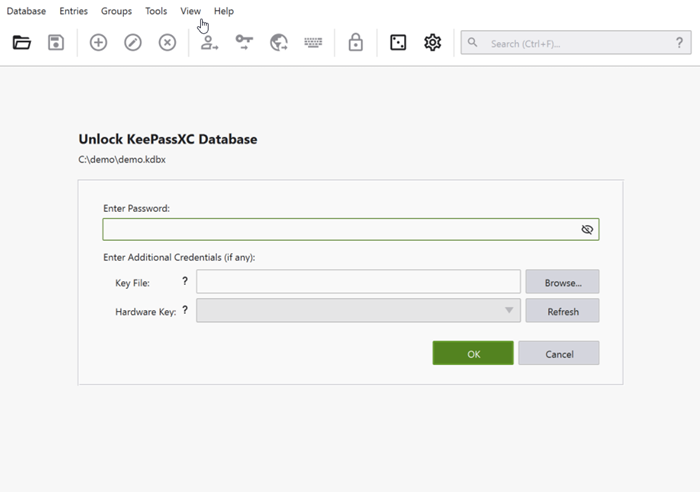The height and width of the screenshot is (492, 700).
Task: Click the Delete Entry X icon
Action: click(x=167, y=43)
